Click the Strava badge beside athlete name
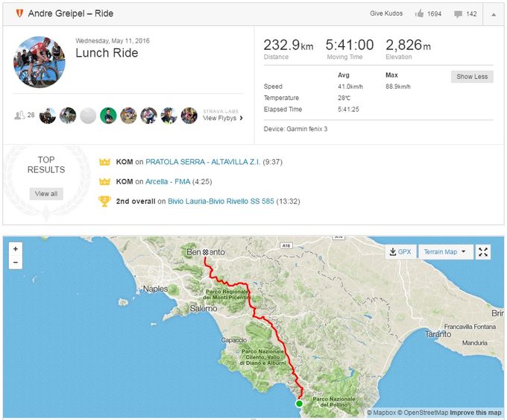507x420 pixels. click(19, 13)
